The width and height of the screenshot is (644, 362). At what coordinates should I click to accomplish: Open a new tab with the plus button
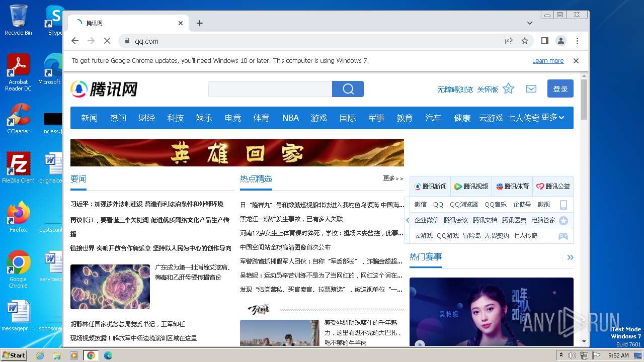pyautogui.click(x=200, y=23)
